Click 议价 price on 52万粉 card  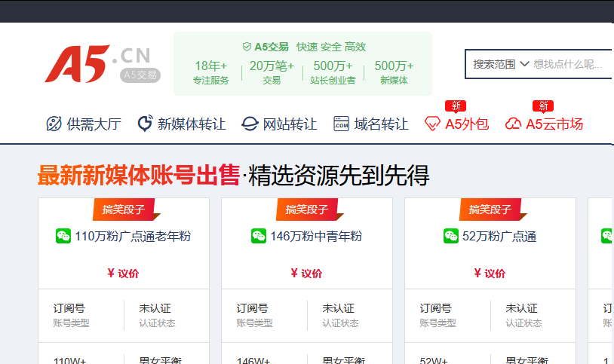pyautogui.click(x=490, y=274)
